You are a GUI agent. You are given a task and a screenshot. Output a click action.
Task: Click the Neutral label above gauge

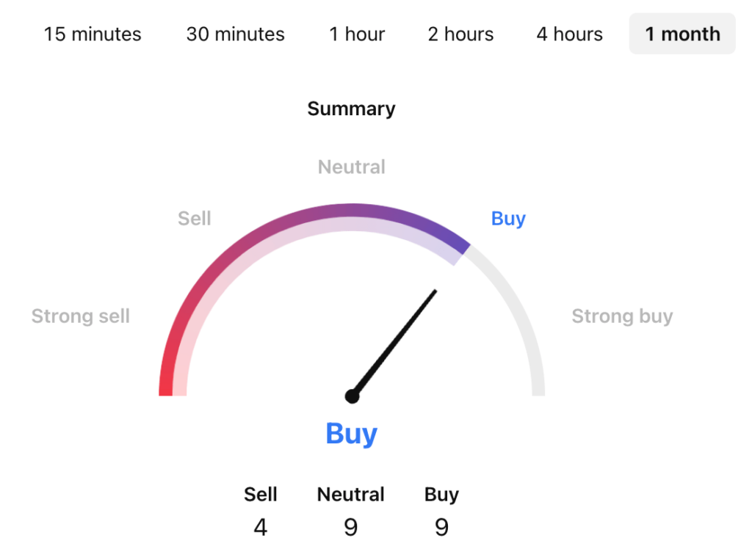[x=351, y=167]
